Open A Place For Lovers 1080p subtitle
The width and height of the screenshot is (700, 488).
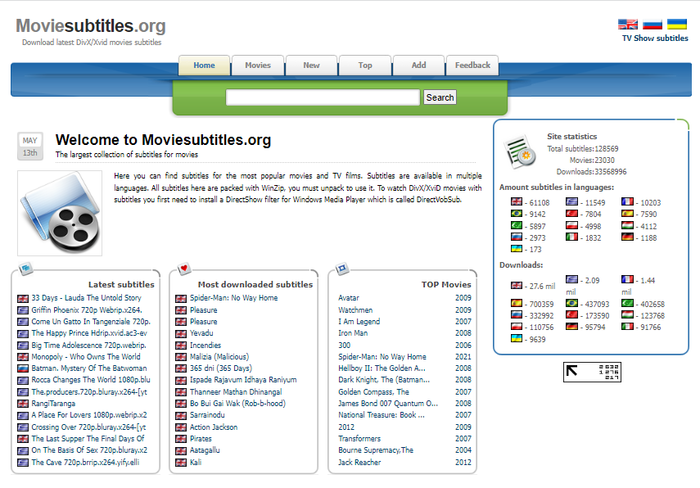pos(89,415)
